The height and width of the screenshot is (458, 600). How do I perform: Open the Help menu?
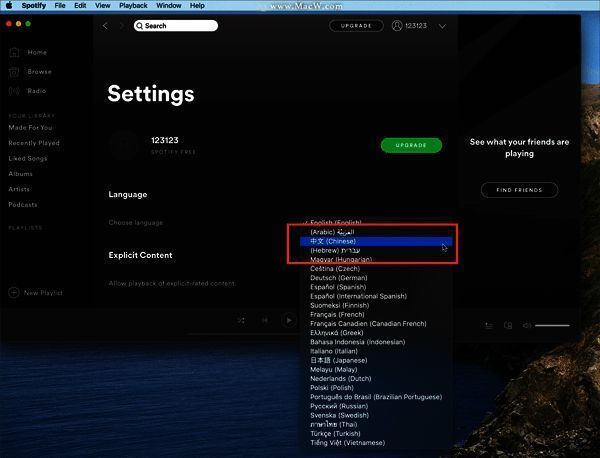pyautogui.click(x=197, y=5)
